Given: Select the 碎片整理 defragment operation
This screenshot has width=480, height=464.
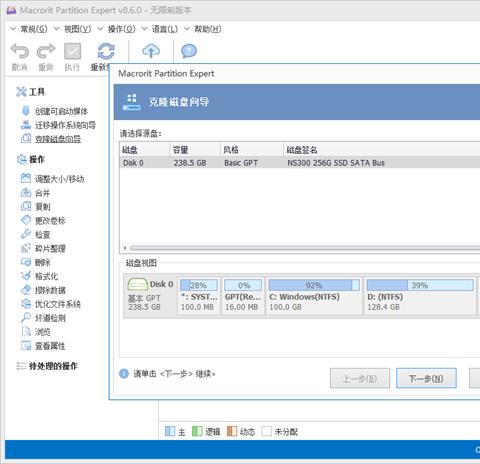Looking at the screenshot, I should (50, 248).
